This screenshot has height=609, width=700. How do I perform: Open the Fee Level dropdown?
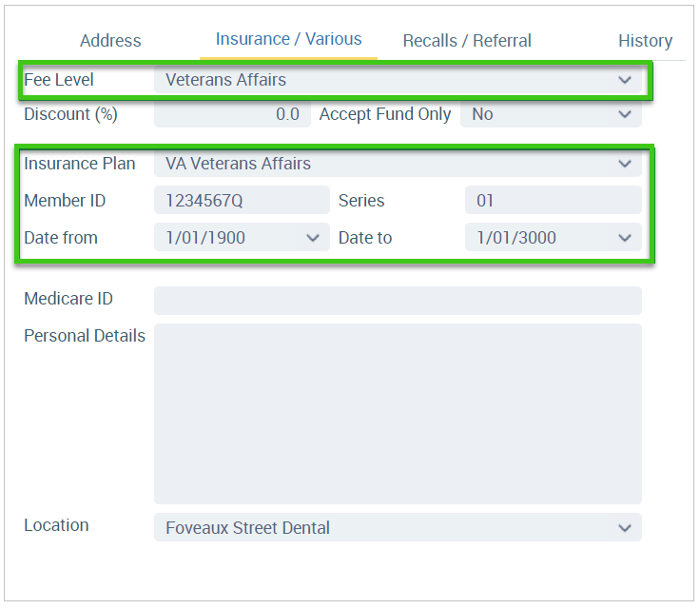[398, 80]
